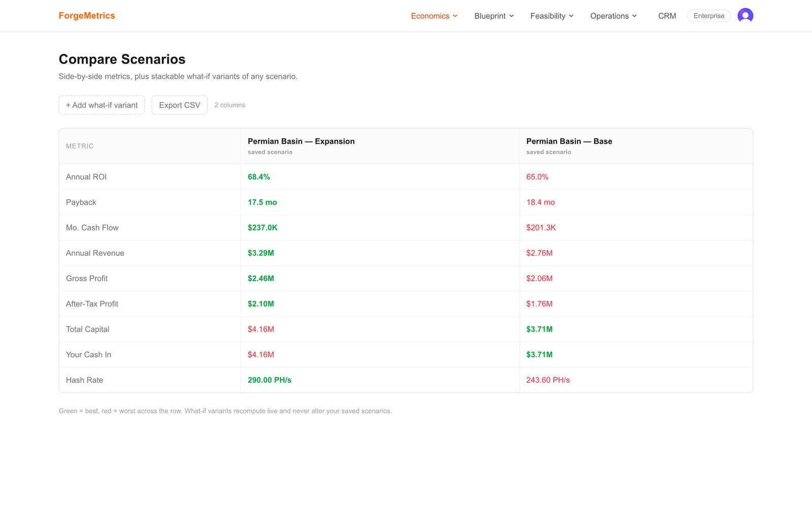Viewport: 812px width, 508px height.
Task: Click the Compare Scenarios heading
Action: [122, 59]
